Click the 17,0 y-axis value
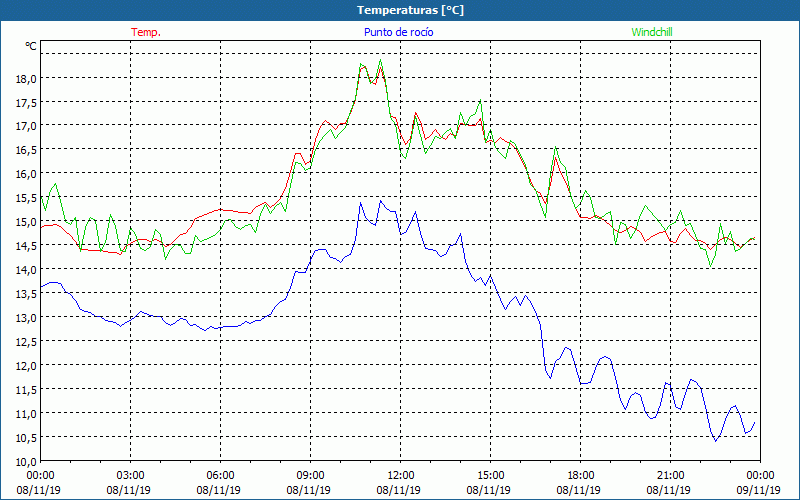800x500 pixels. (x=27, y=126)
